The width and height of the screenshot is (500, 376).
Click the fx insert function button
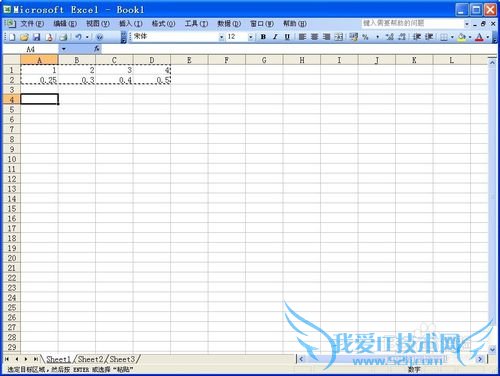[97, 49]
